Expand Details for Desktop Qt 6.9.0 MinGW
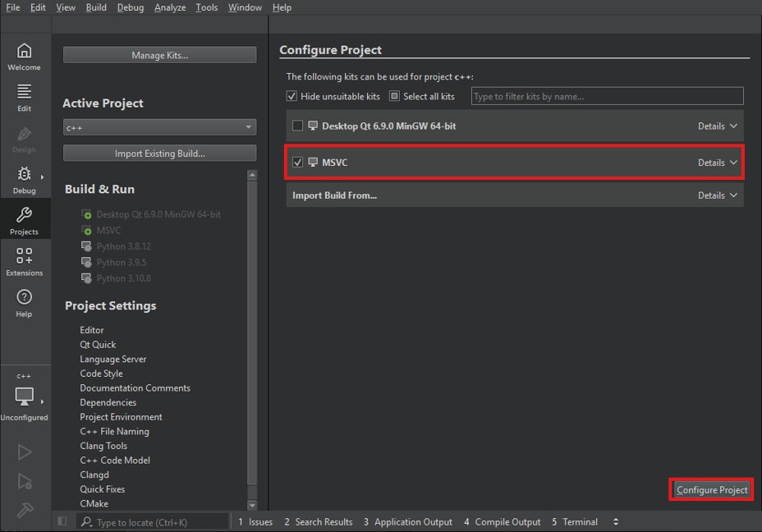This screenshot has height=532, width=762. 718,126
